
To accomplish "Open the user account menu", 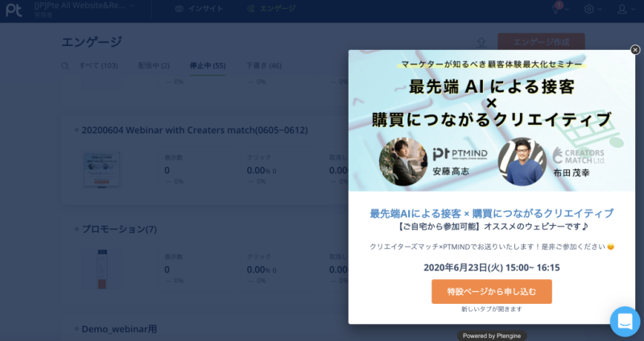I will (x=626, y=9).
